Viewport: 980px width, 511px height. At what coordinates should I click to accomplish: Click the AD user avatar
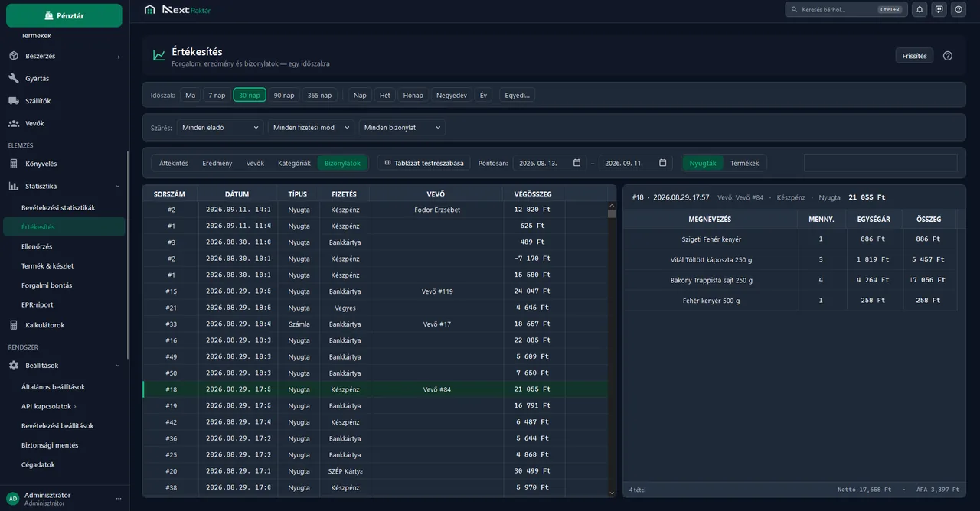pyautogui.click(x=12, y=498)
